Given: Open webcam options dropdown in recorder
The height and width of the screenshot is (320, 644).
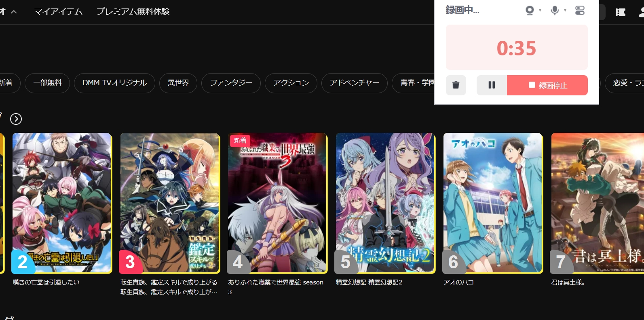Looking at the screenshot, I should tap(540, 11).
